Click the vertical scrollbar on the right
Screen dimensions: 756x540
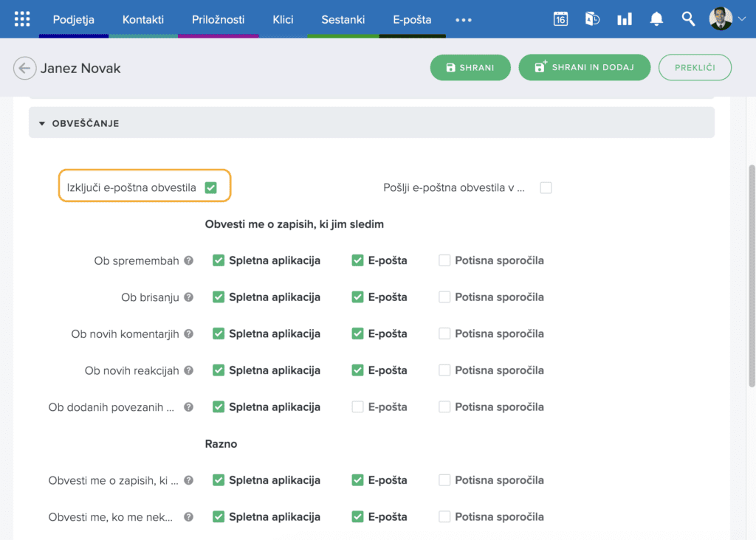pos(752,273)
